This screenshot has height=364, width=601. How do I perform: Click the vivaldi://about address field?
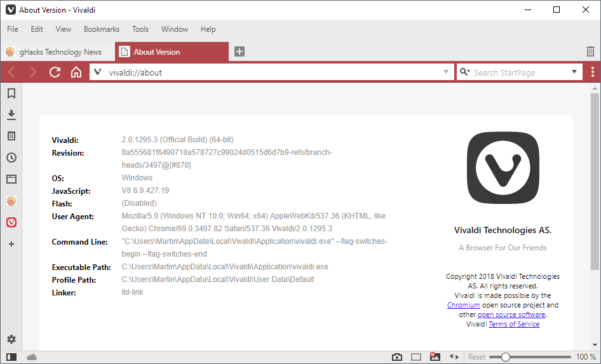click(272, 72)
